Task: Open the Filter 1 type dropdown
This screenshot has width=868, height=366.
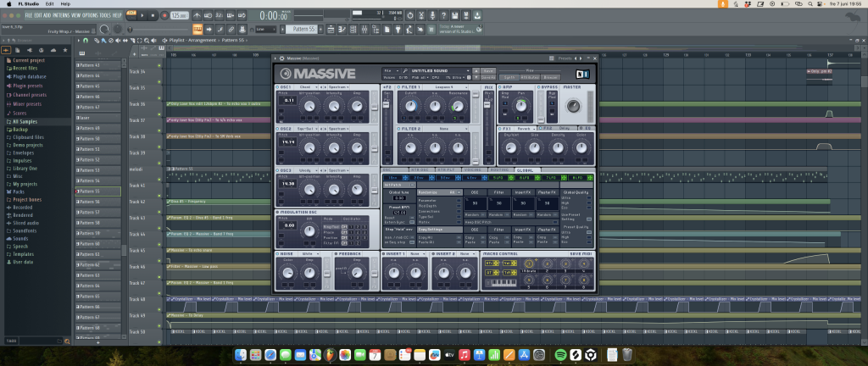Action: [x=445, y=86]
